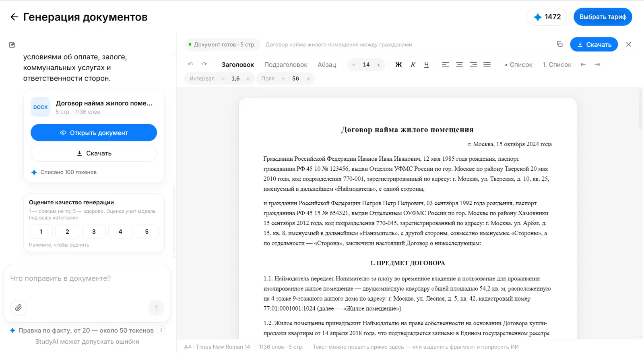Rate the generation quality 5
Image resolution: width=644 pixels, height=353 pixels.
coord(147,231)
